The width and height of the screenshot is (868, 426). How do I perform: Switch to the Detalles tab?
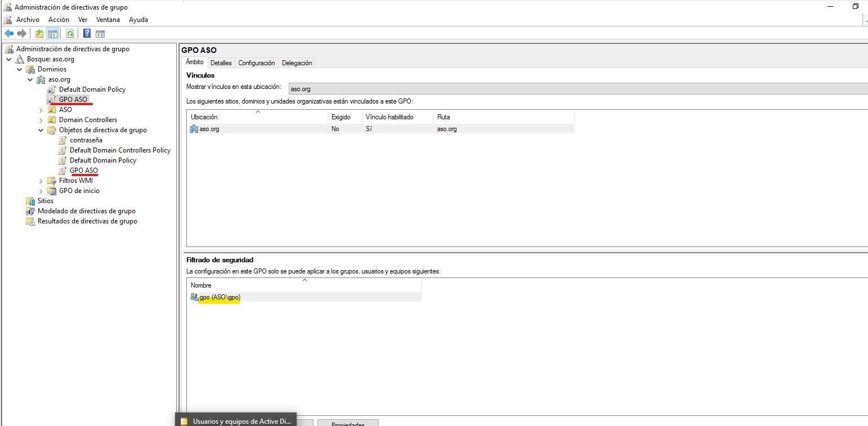tap(221, 63)
